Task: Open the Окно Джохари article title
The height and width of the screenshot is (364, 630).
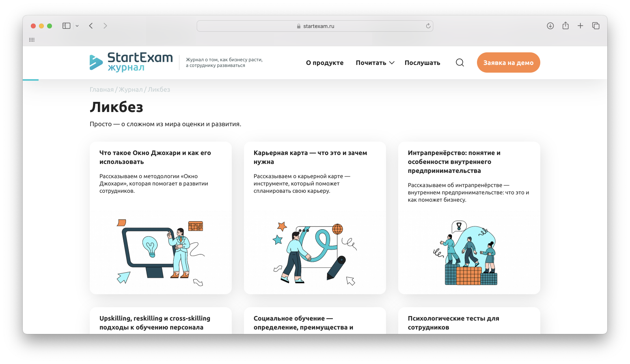Action: pyautogui.click(x=155, y=157)
